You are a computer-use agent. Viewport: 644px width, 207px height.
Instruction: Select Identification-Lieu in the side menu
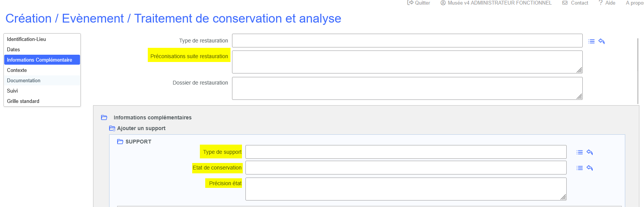click(x=26, y=39)
